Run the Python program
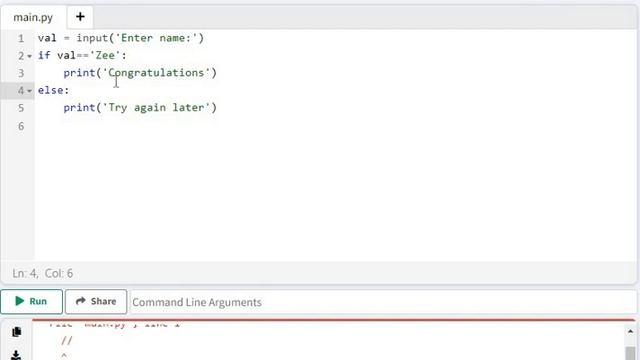 (x=31, y=302)
